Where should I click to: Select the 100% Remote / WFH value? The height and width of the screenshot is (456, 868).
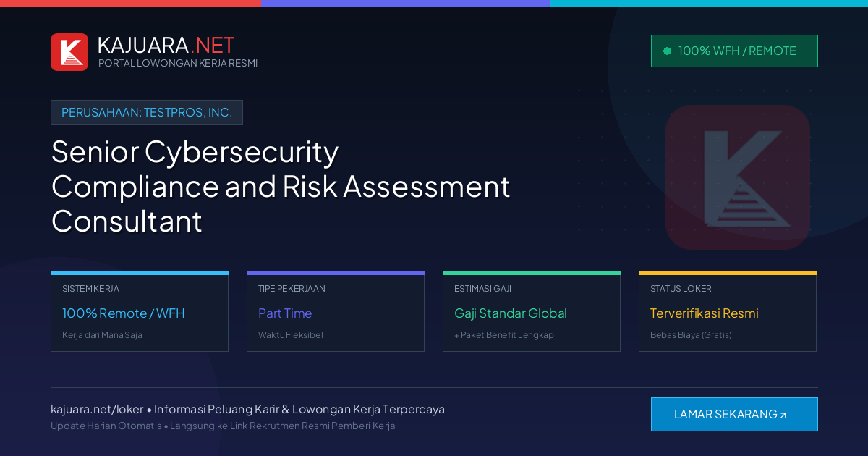click(x=124, y=313)
